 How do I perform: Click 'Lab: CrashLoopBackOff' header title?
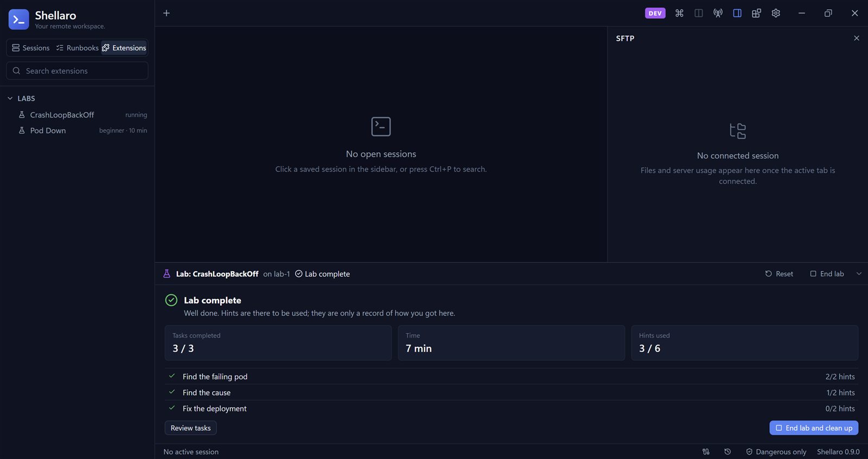(217, 274)
